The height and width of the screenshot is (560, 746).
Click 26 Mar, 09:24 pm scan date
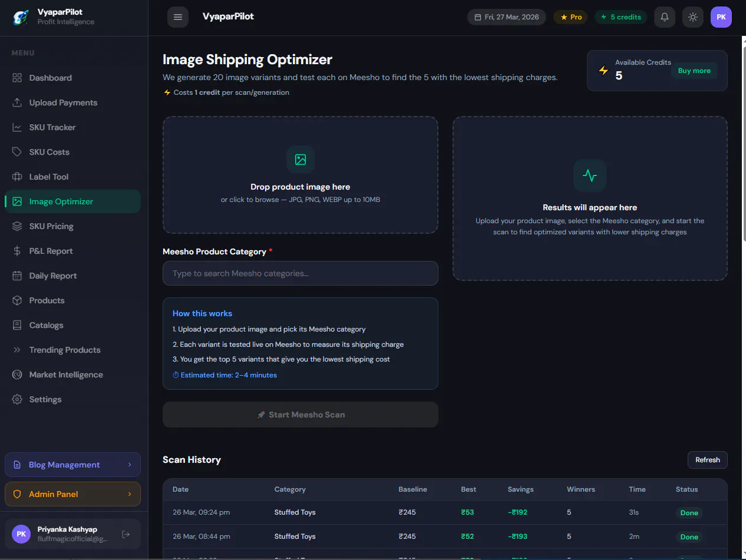coord(202,512)
